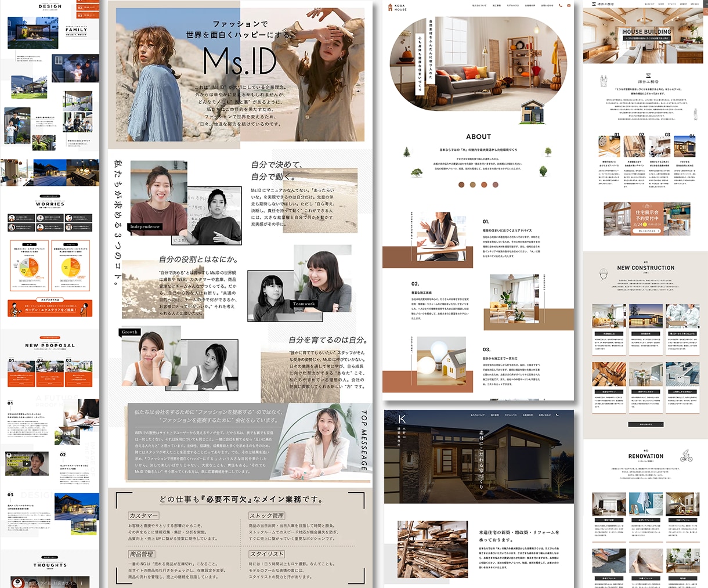The height and width of the screenshot is (588, 708).
Task: Click the カスタマー heading
Action: (x=143, y=515)
